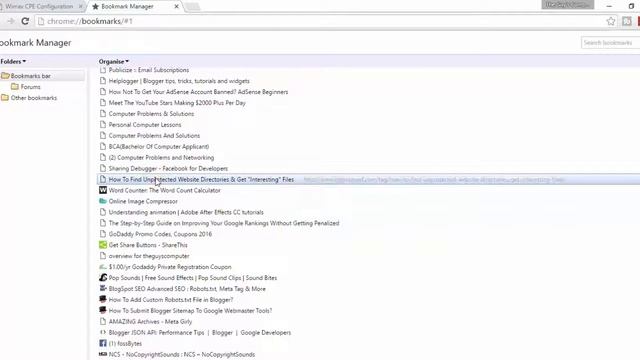This screenshot has width=640, height=360.
Task: Click the Facebook fossBytes favicon
Action: pyautogui.click(x=103, y=343)
